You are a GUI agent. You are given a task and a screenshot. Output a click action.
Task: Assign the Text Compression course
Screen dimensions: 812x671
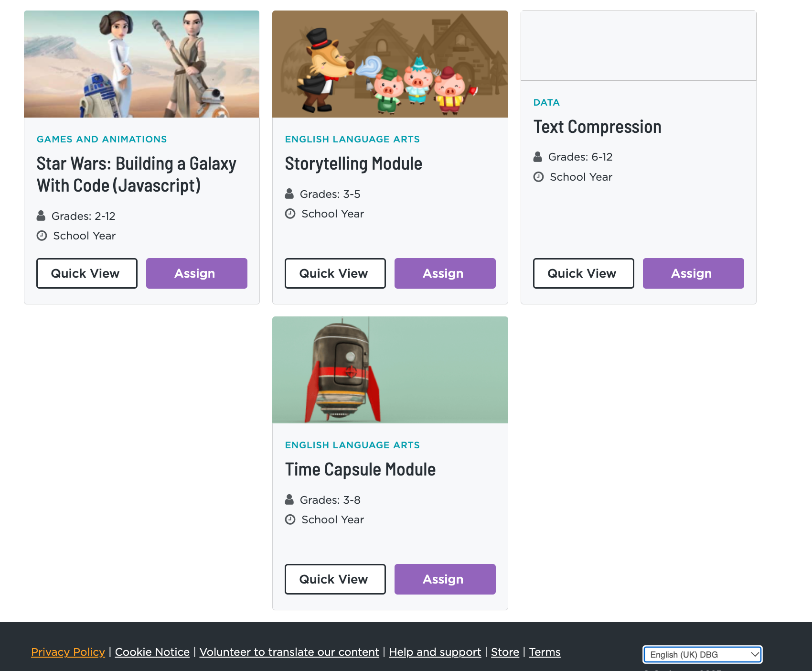[694, 273]
